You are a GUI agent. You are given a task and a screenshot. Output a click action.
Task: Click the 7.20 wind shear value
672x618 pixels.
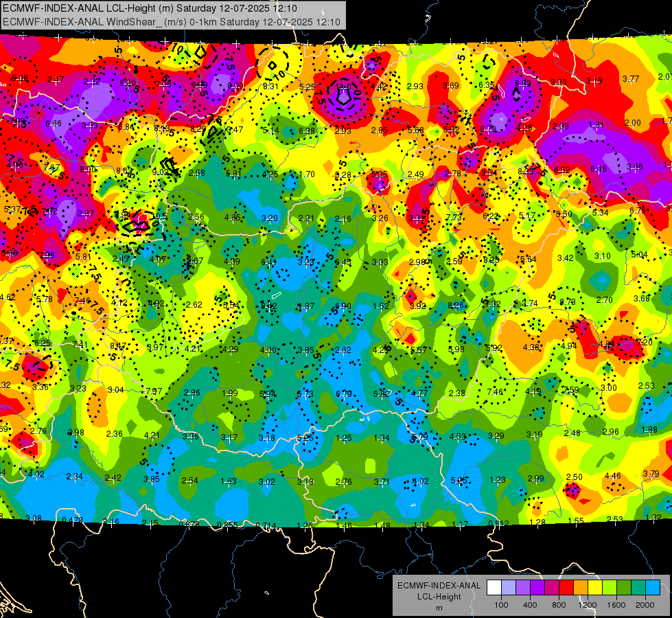645,342
